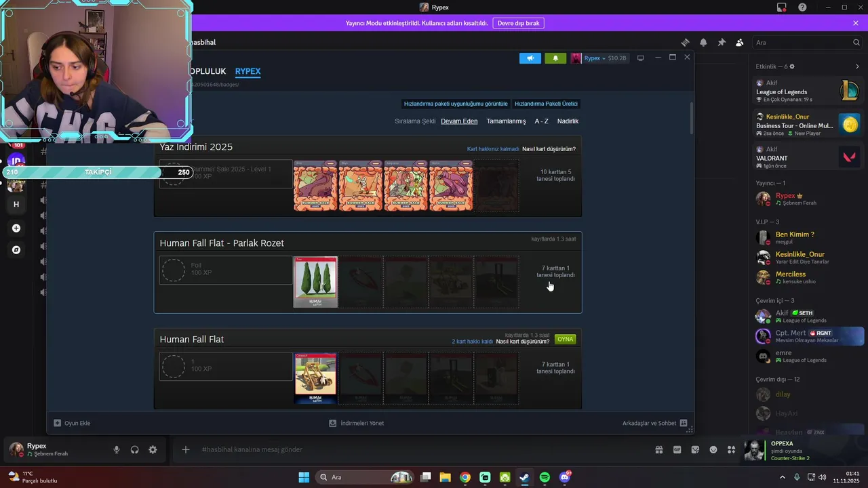Open Discord threads icon in channel header
The image size is (868, 488).
pos(685,42)
